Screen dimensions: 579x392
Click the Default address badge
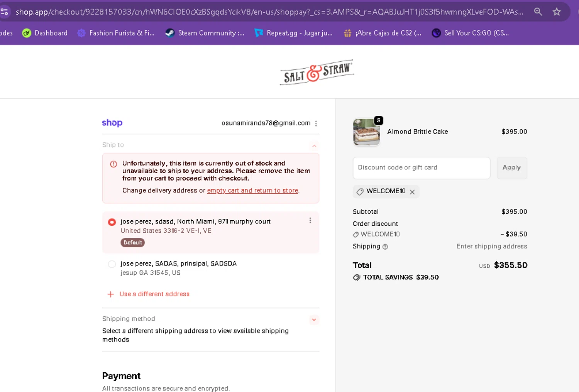133,242
